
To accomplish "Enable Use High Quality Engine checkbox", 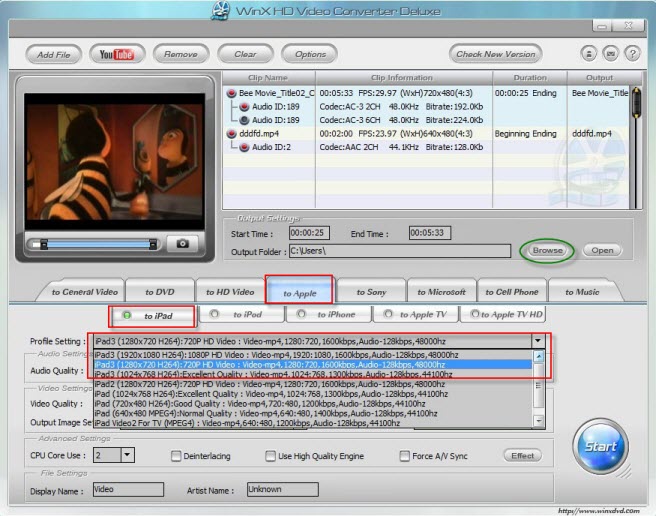I will point(271,456).
